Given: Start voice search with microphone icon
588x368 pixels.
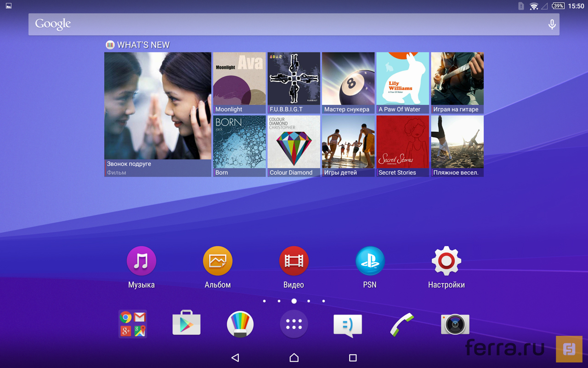Looking at the screenshot, I should 552,24.
